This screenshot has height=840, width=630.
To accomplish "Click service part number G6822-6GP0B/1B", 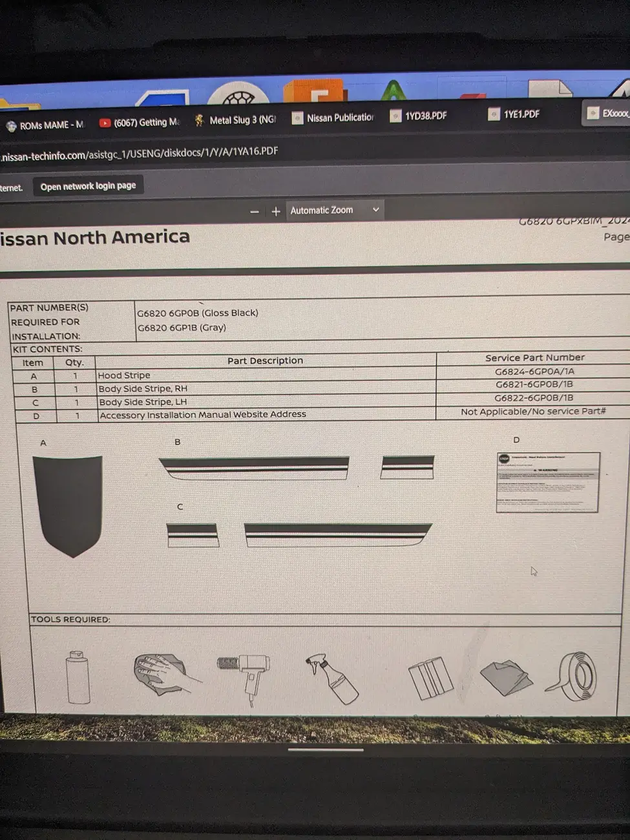I will 534,398.
